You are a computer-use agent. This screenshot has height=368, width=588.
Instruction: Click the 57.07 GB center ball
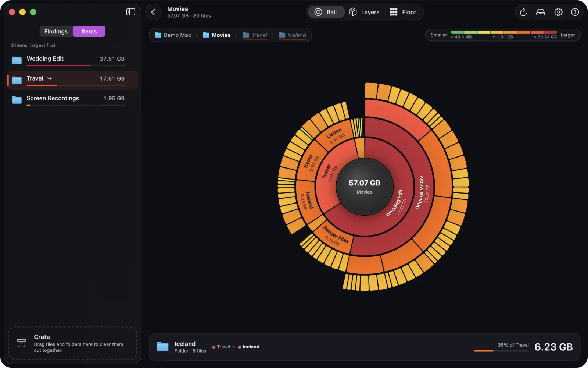click(365, 187)
